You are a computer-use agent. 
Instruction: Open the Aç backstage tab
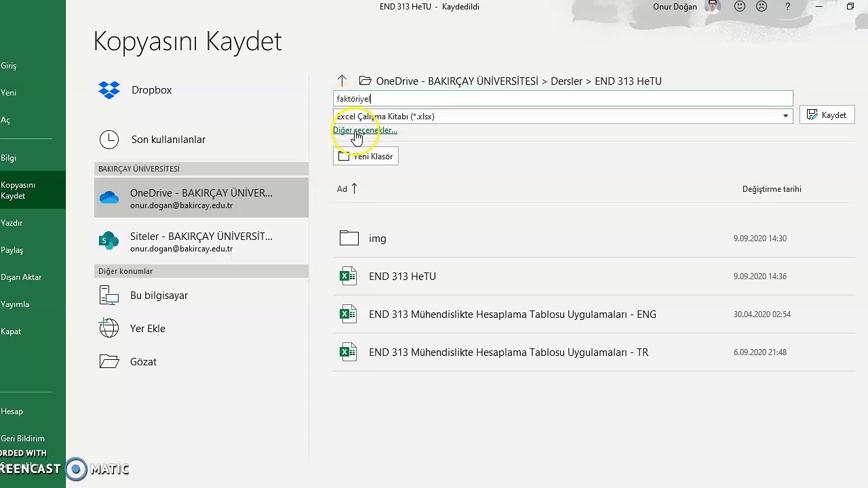point(5,120)
